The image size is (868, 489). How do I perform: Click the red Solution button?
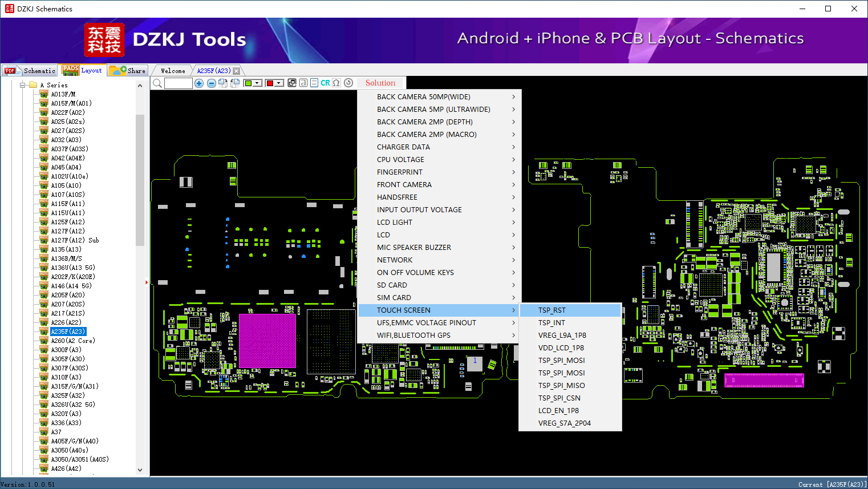(380, 83)
